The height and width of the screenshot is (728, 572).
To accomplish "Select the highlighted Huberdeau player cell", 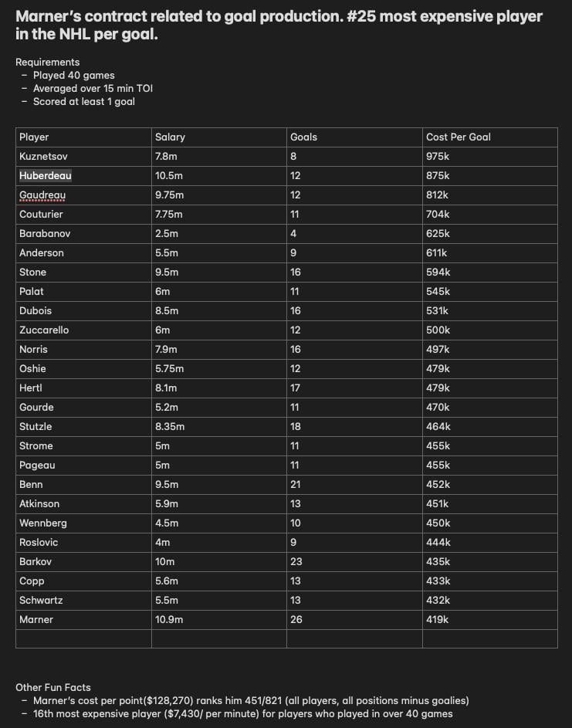I will 83,176.
